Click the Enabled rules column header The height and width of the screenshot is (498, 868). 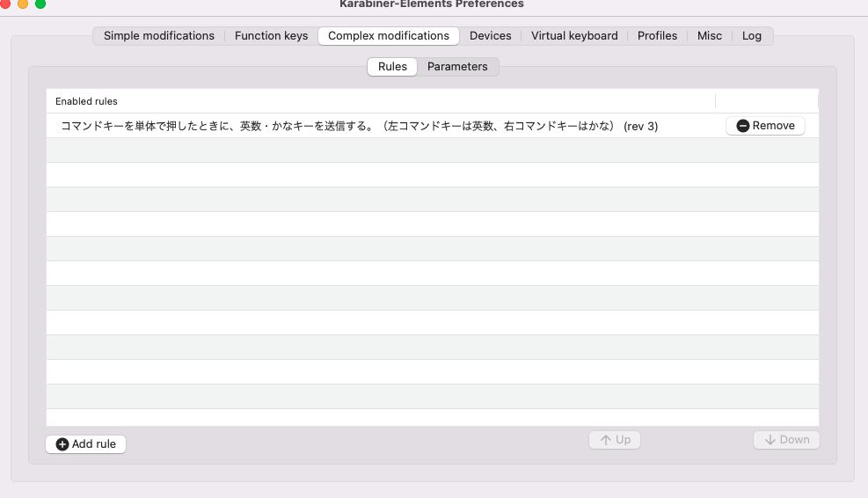[x=381, y=101]
